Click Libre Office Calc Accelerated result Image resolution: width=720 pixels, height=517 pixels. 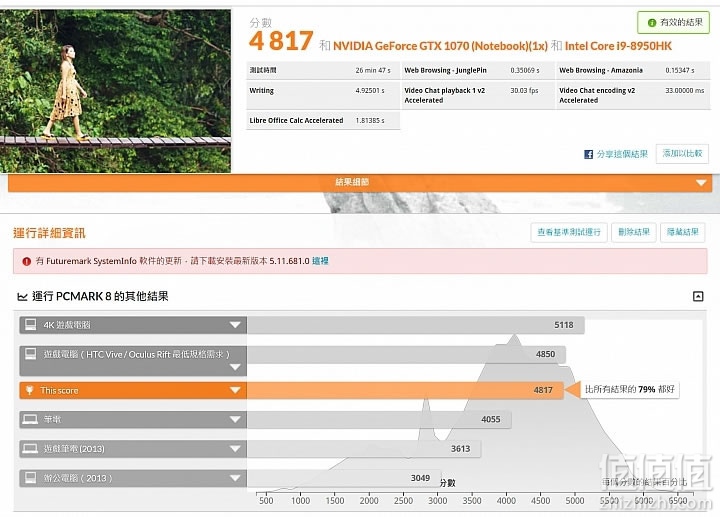pos(323,120)
